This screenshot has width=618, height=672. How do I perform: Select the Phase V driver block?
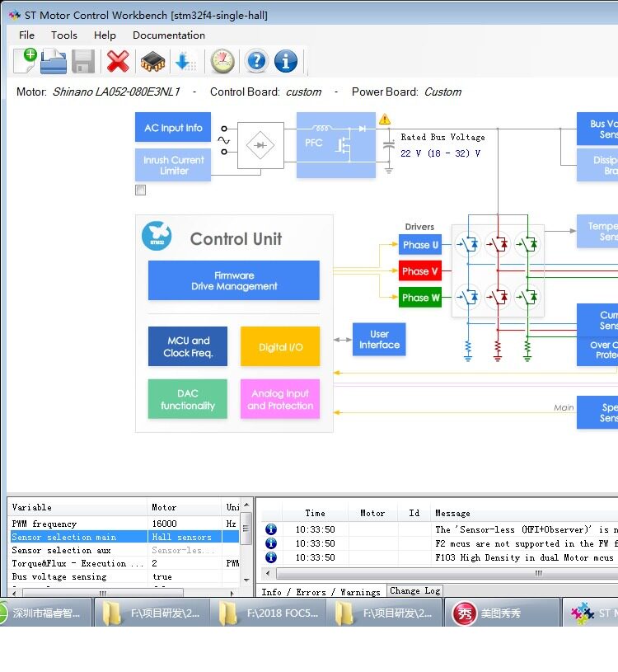click(420, 270)
